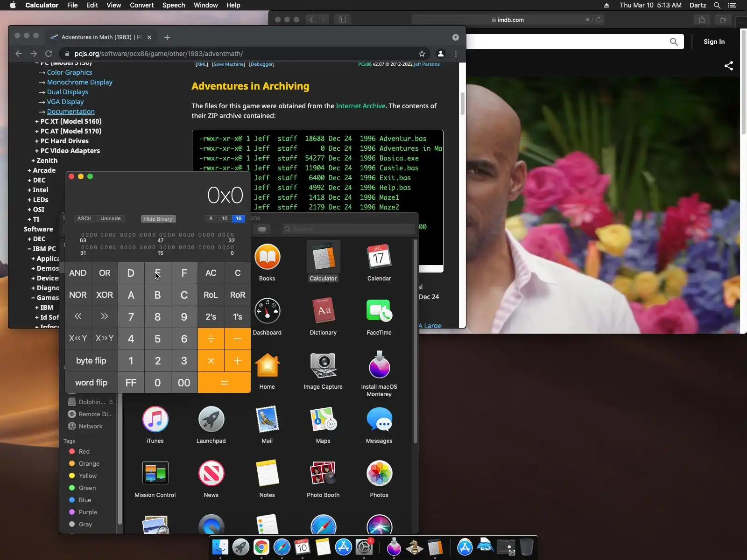Open the Photos app icon

point(379,473)
